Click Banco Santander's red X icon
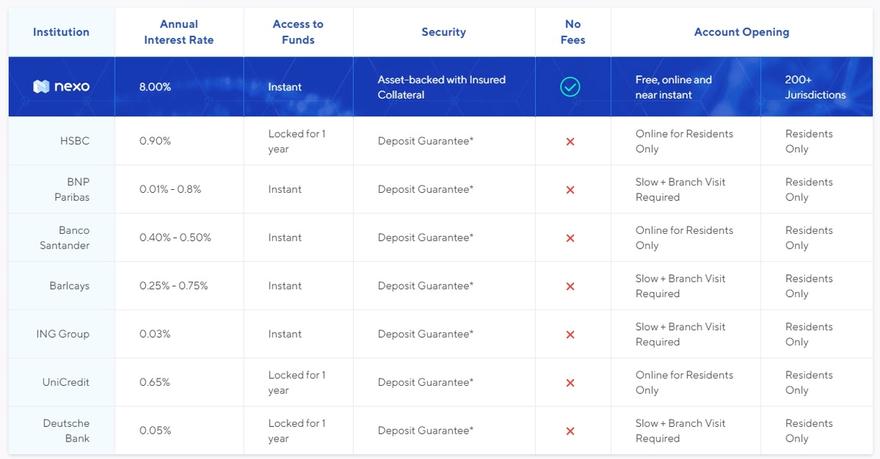Screen dimensions: 880x459 click(570, 238)
